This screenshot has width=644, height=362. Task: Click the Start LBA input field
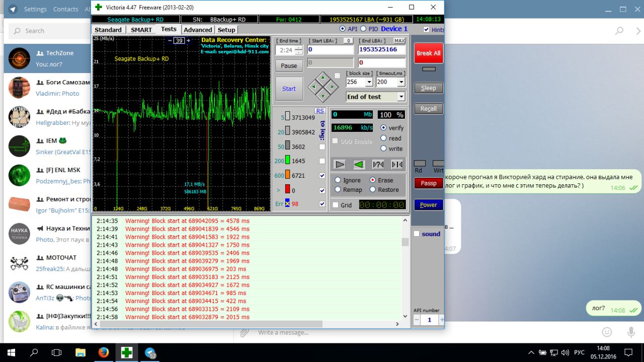point(330,50)
